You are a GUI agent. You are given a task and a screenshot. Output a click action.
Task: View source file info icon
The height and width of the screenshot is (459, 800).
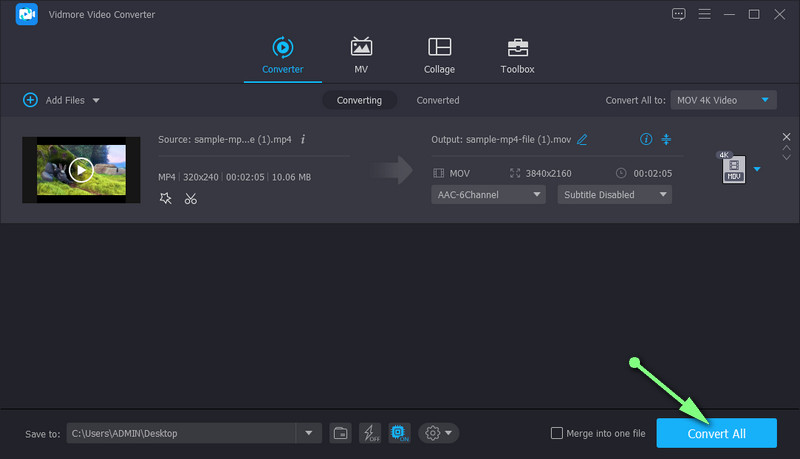(x=303, y=139)
